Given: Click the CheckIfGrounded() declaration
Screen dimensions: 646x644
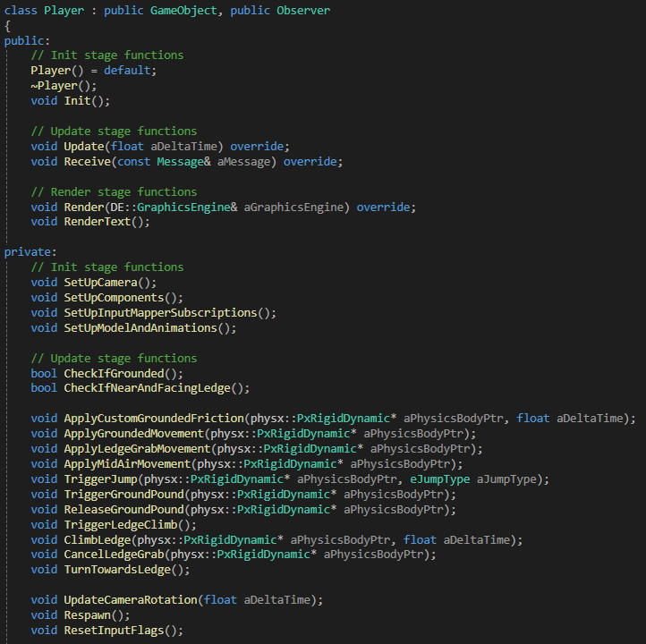Looking at the screenshot, I should (106, 374).
